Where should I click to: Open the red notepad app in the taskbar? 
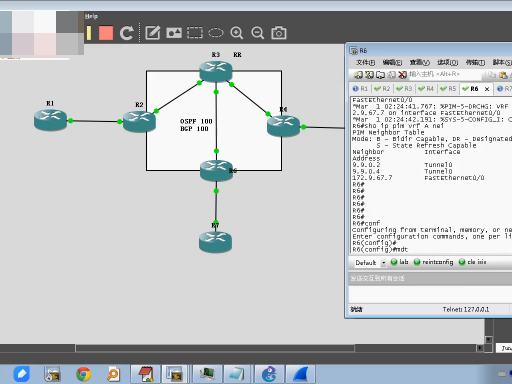point(146,374)
